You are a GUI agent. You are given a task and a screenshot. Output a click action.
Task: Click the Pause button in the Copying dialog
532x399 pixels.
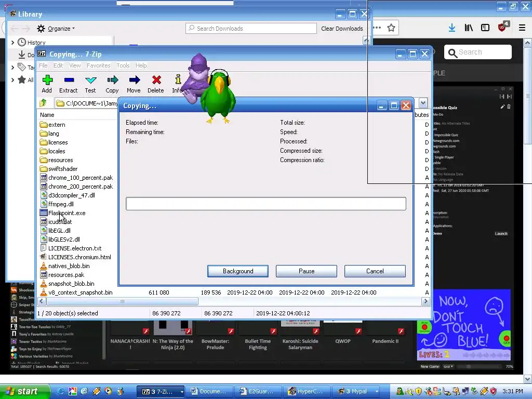point(307,271)
